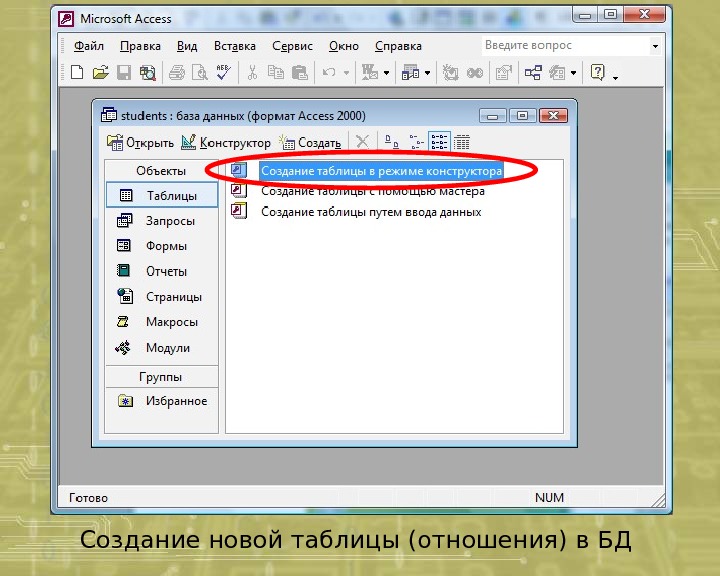Switch to Small Icons view

click(x=416, y=142)
